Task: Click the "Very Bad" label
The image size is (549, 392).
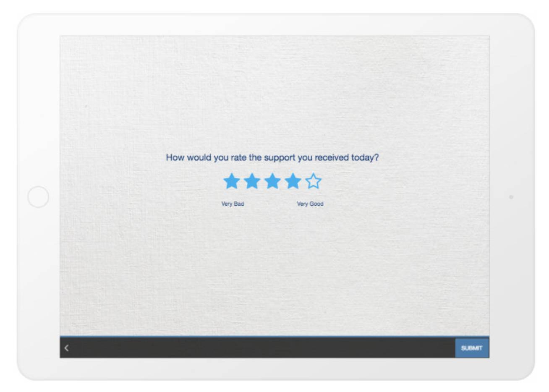Action: (x=233, y=204)
